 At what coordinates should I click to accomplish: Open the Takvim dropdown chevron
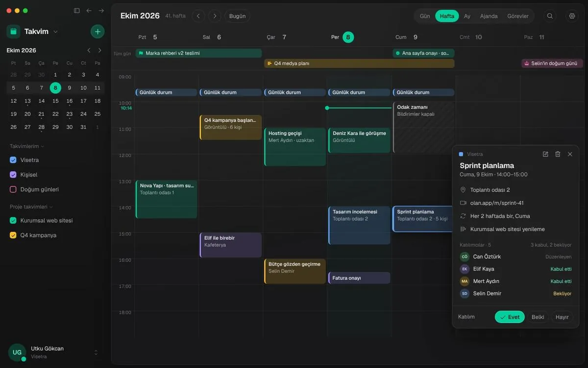point(55,31)
